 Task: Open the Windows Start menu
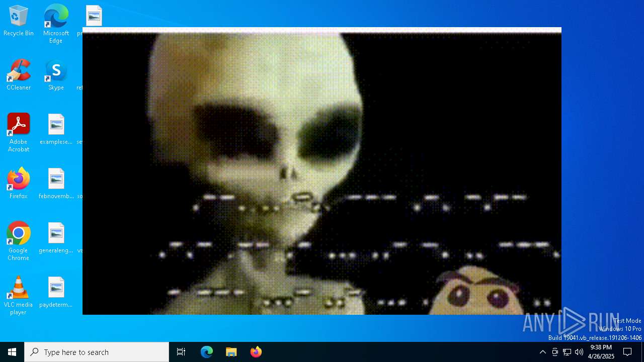(12, 352)
